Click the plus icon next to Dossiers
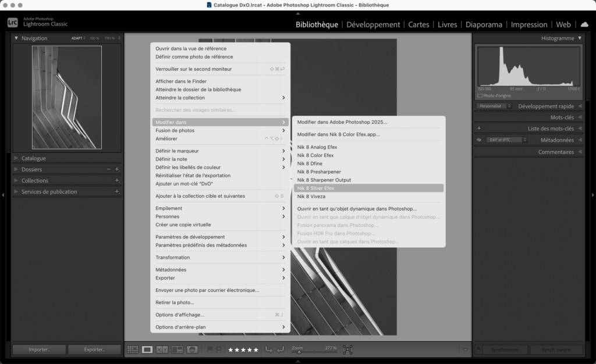The height and width of the screenshot is (364, 596). [117, 169]
